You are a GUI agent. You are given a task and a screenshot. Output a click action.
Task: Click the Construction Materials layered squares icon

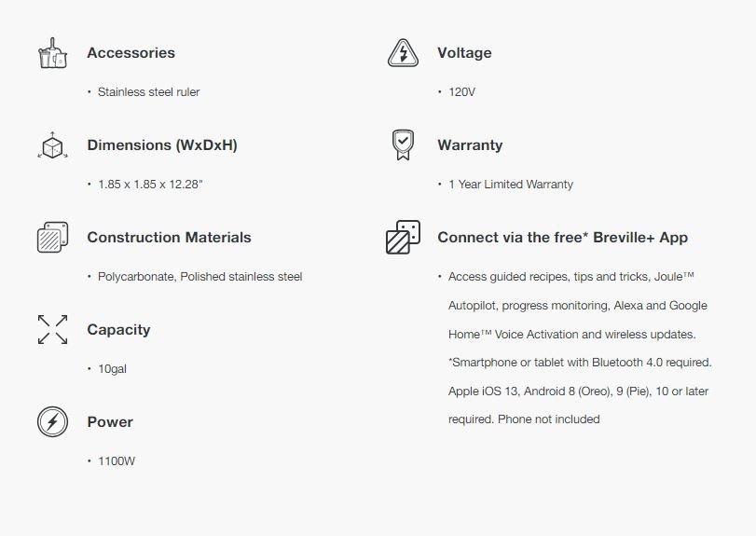point(52,237)
